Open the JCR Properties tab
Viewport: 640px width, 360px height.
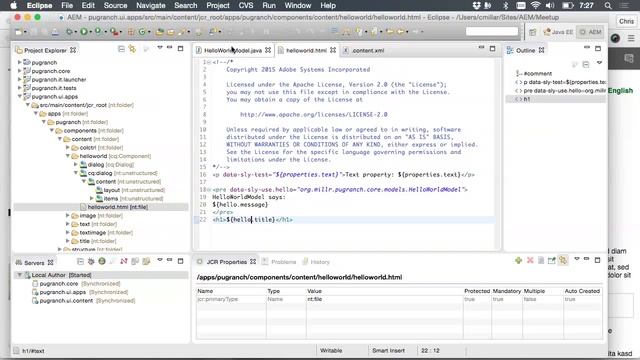227,262
